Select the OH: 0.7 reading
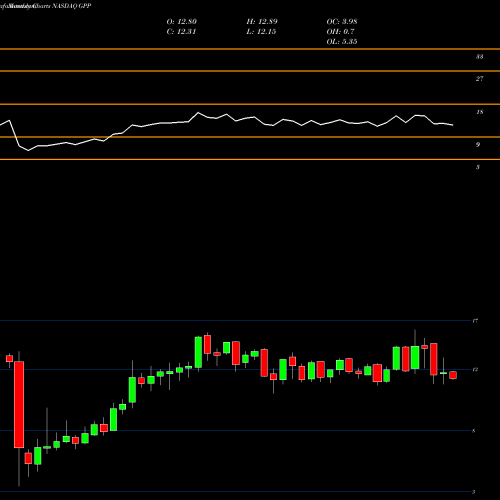The width and height of the screenshot is (500, 500). click(x=340, y=32)
